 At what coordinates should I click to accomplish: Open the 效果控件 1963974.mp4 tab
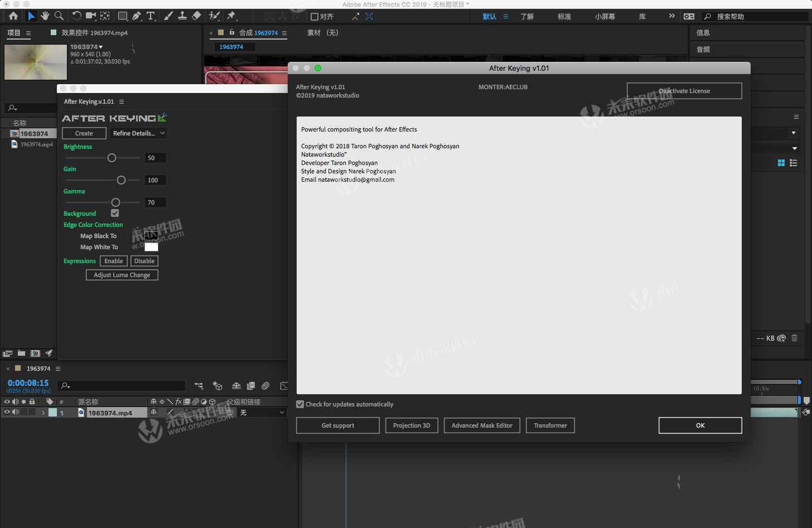pyautogui.click(x=94, y=33)
